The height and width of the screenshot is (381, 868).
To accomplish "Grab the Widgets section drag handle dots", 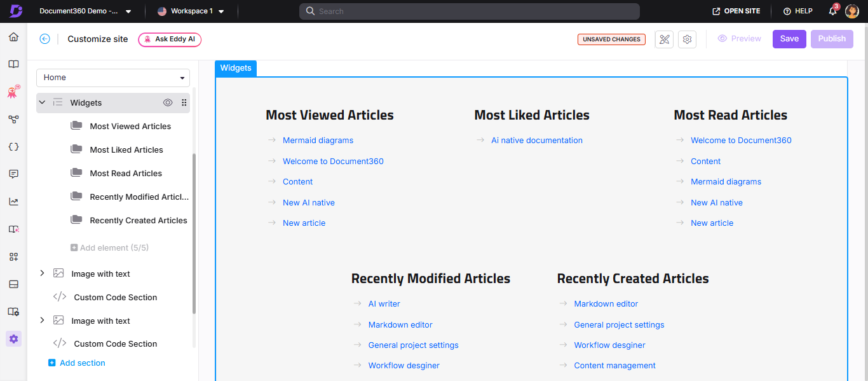I will pyautogui.click(x=184, y=102).
